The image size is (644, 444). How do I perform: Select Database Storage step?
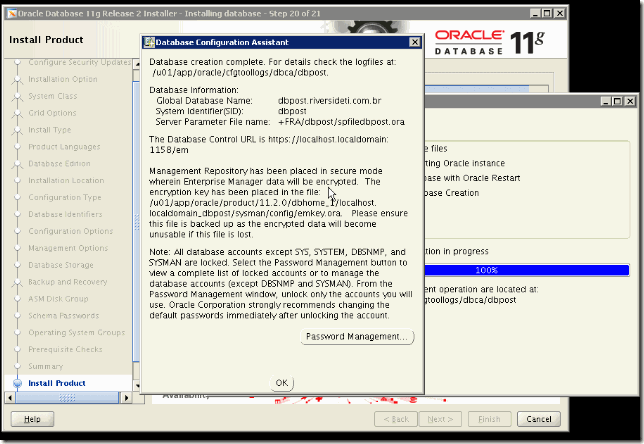[61, 265]
